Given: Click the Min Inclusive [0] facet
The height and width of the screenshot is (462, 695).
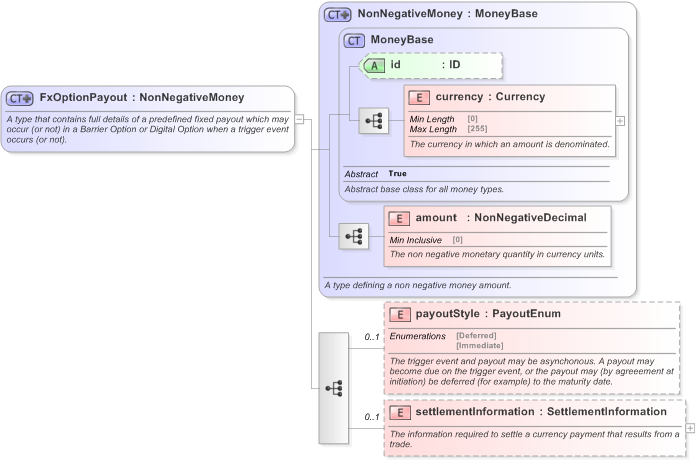Looking at the screenshot, I should 426,240.
